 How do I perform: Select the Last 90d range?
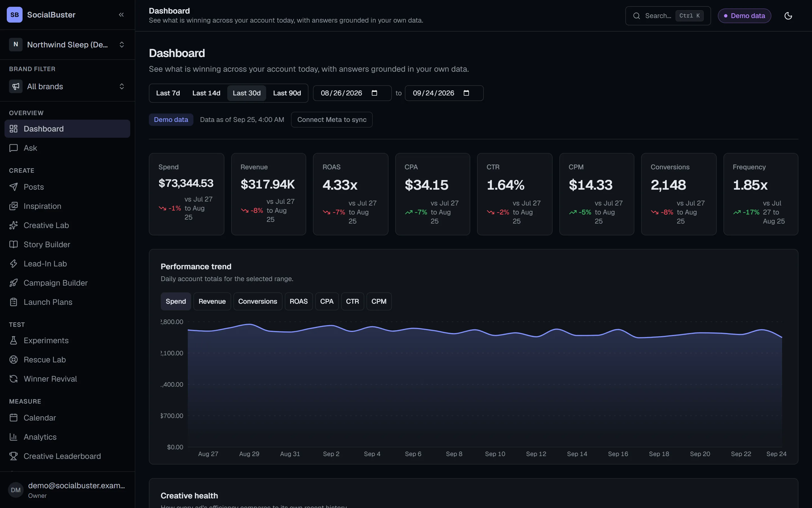(287, 93)
